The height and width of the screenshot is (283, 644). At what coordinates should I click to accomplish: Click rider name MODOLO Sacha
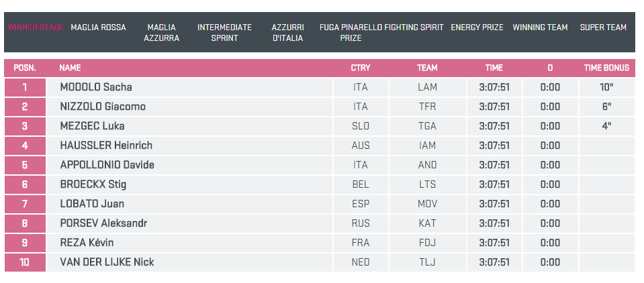(x=96, y=87)
